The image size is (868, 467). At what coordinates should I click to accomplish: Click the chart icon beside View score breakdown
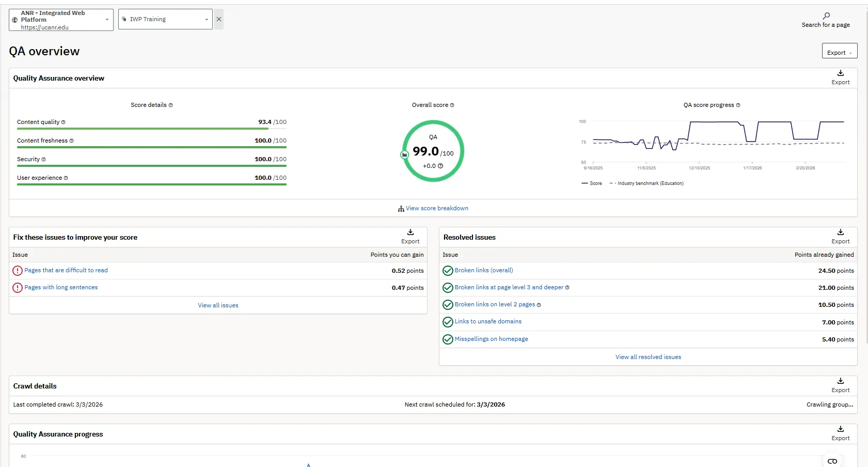click(x=401, y=209)
